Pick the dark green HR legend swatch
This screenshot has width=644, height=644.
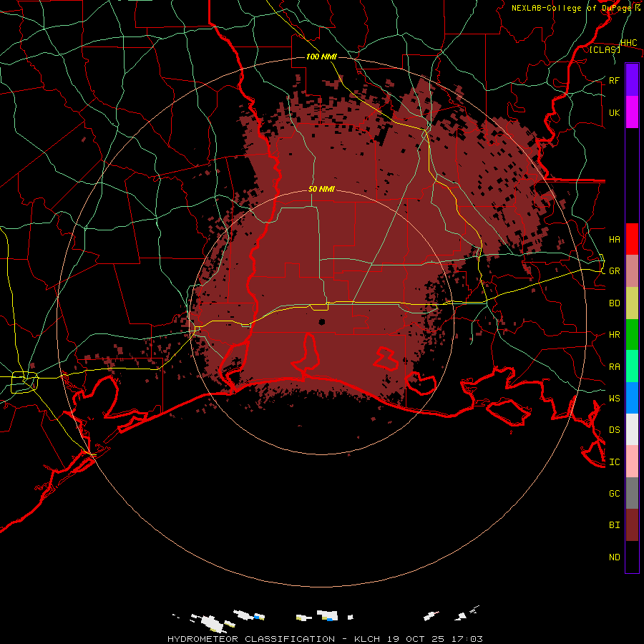(632, 335)
